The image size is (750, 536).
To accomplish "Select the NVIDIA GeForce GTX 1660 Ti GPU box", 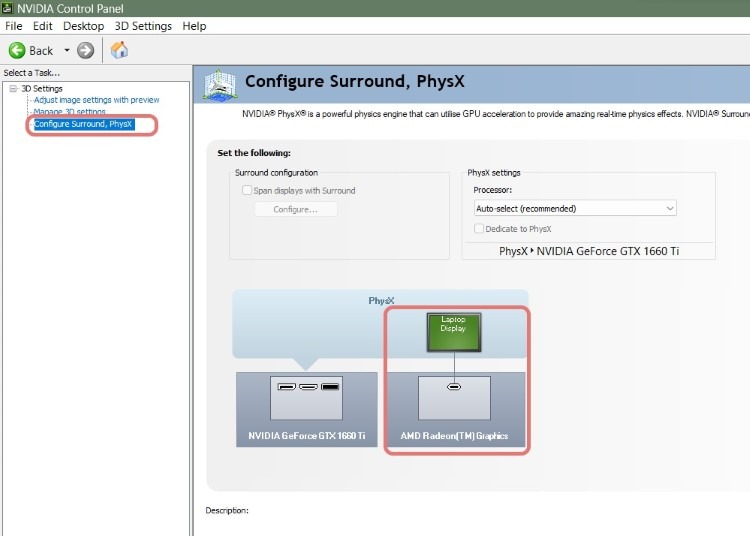I will [x=307, y=410].
